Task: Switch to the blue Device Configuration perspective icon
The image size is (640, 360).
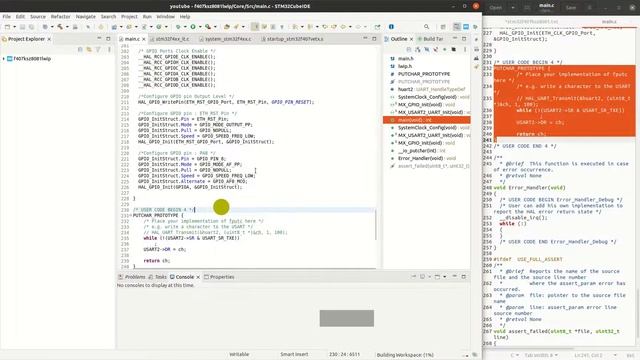Action: (466, 27)
